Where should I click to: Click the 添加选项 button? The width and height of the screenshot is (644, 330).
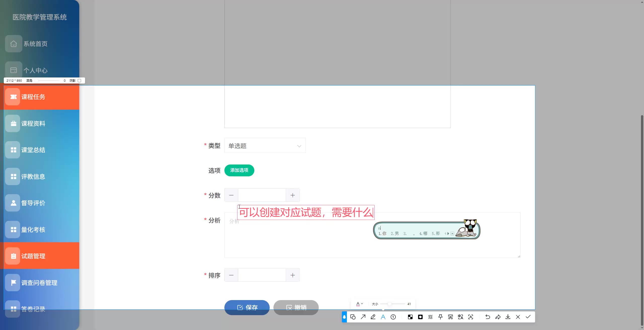click(239, 170)
